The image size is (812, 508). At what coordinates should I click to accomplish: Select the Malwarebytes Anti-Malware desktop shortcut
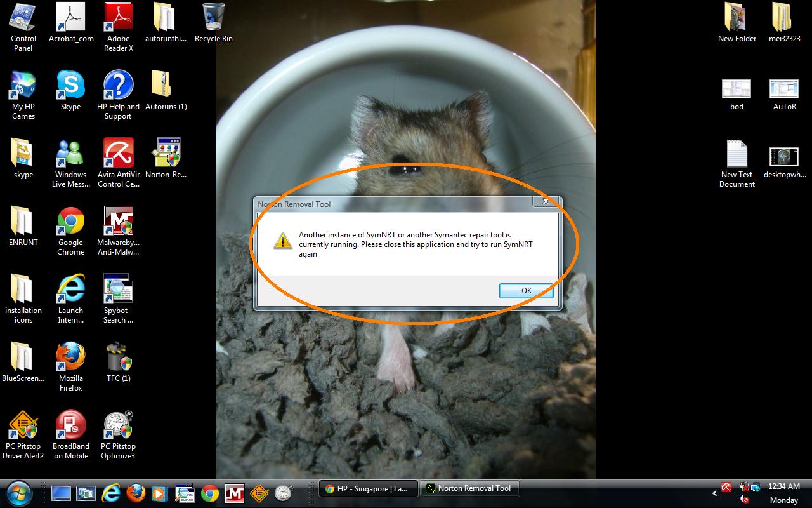119,231
